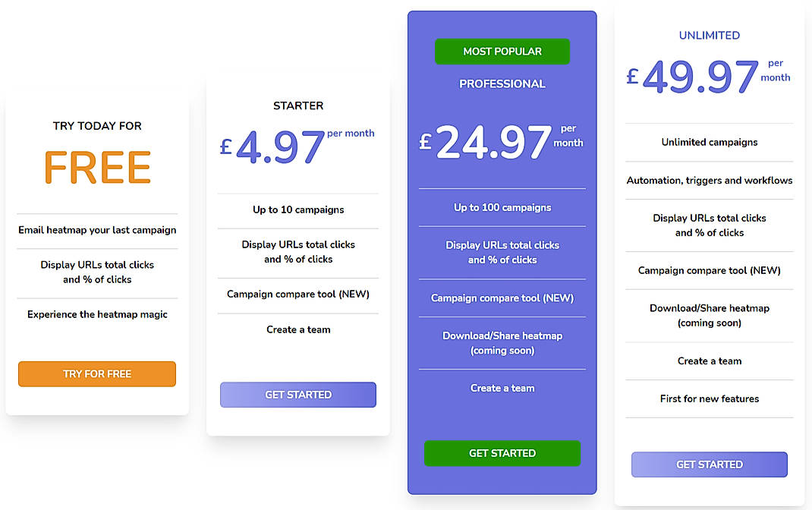Screen dimensions: 812x510
Task: Click 'Campaign compare tool (NEW)' on Professional plan
Action: (x=502, y=297)
